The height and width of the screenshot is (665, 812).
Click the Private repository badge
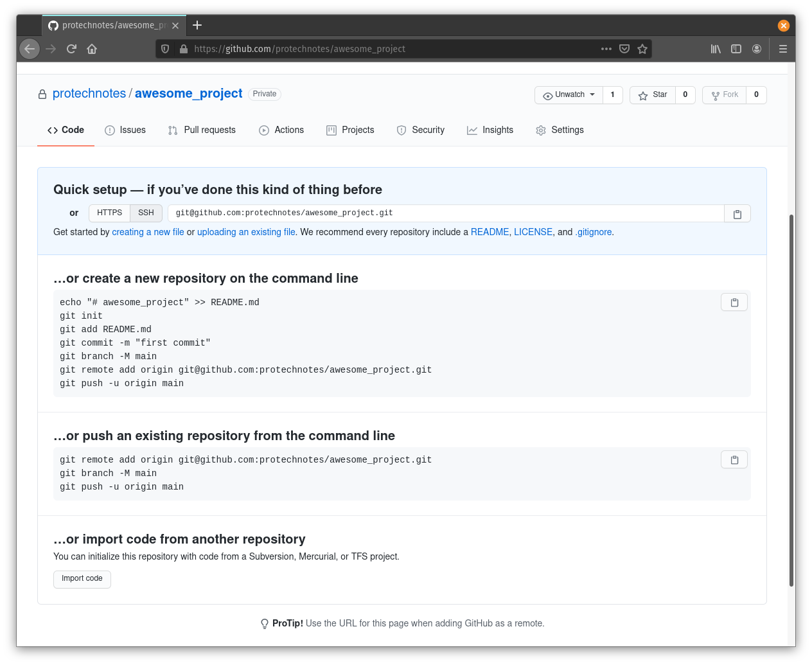(265, 94)
